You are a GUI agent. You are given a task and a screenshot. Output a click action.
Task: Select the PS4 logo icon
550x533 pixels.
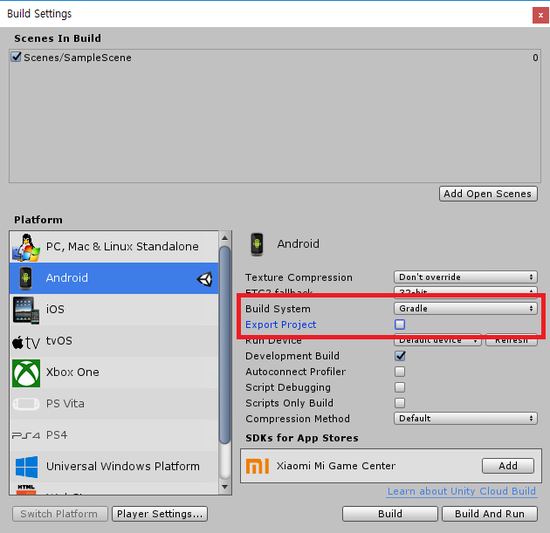[26, 436]
